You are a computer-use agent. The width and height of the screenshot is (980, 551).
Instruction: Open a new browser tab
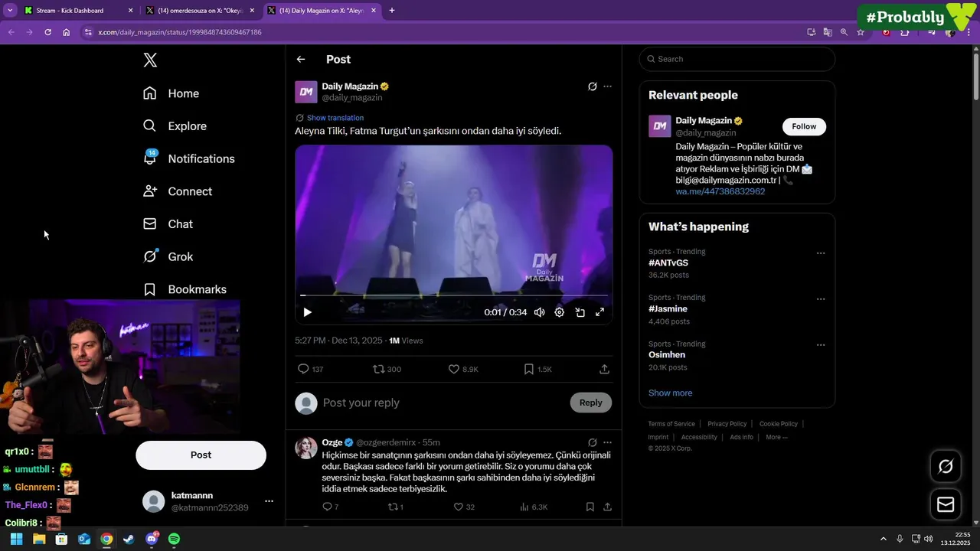pyautogui.click(x=392, y=11)
